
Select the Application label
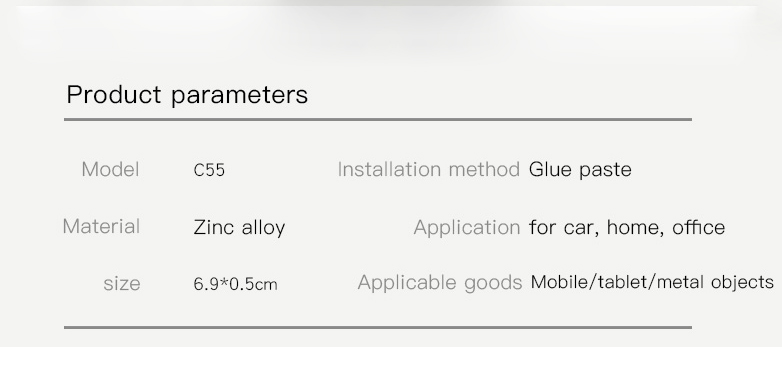point(467,228)
